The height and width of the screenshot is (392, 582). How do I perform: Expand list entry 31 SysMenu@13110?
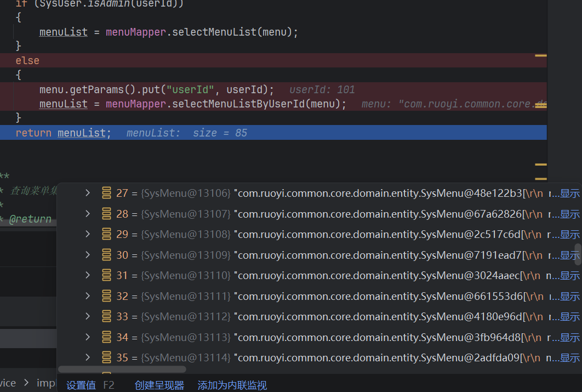click(88, 275)
